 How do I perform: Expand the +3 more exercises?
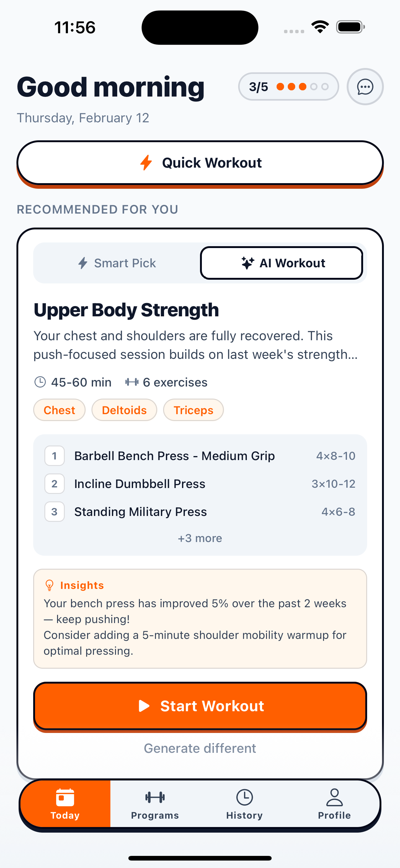[200, 538]
